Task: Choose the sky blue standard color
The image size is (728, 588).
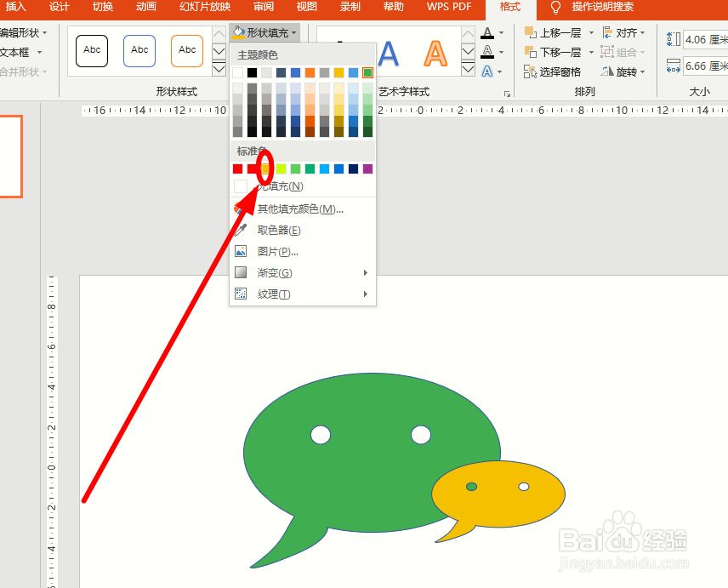Action: (x=325, y=168)
